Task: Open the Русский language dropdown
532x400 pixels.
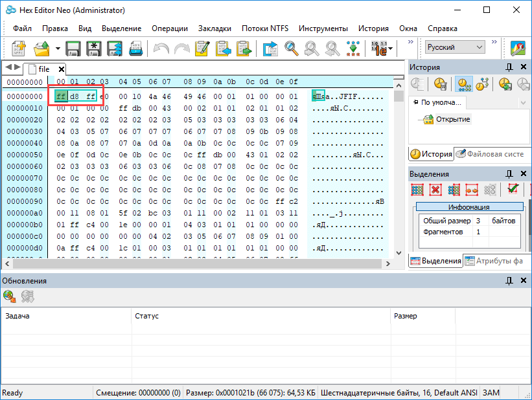Action: click(x=455, y=47)
